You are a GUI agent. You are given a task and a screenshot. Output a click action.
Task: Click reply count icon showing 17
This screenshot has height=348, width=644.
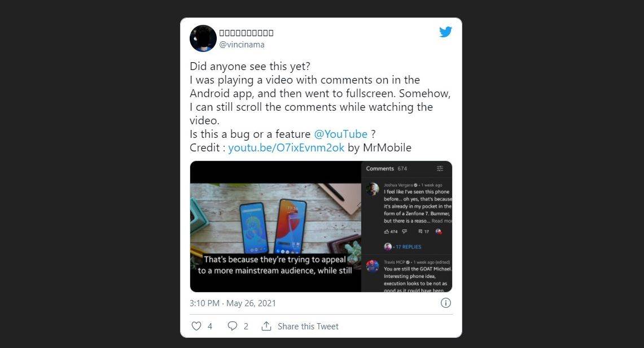tap(420, 232)
